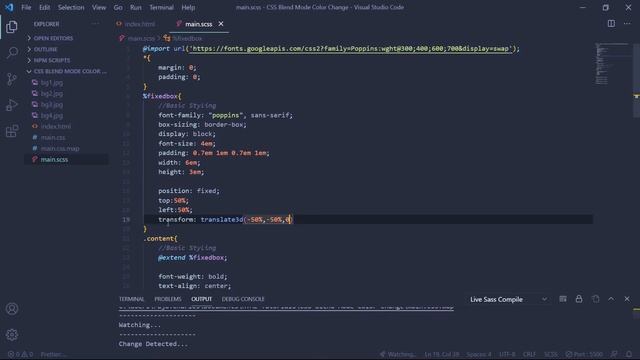Open bg1.jpg in the file explorer
The height and width of the screenshot is (360, 640).
[52, 82]
